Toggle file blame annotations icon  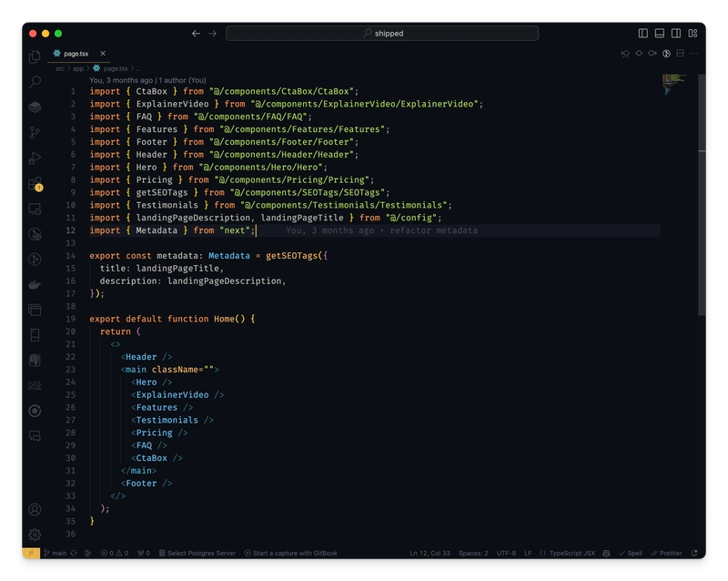666,54
